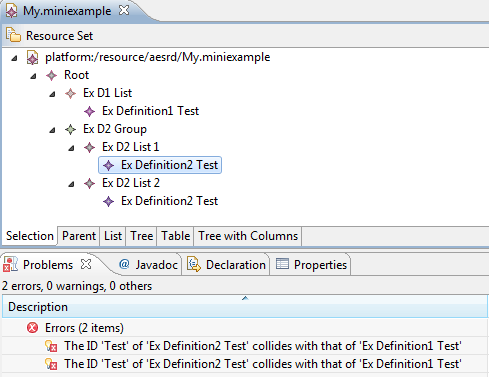Click the Ex D2 Group node icon
Viewport: 489px width, 377px height.
click(x=70, y=129)
